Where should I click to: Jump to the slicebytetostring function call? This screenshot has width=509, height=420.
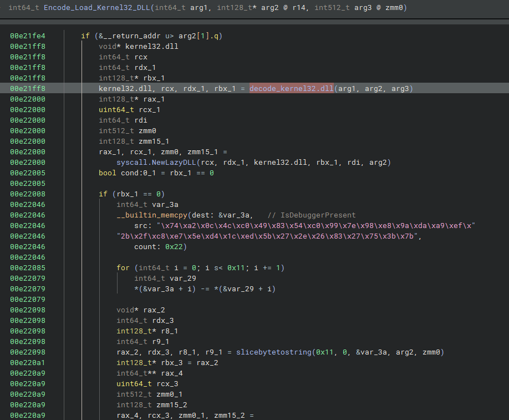[x=274, y=352]
